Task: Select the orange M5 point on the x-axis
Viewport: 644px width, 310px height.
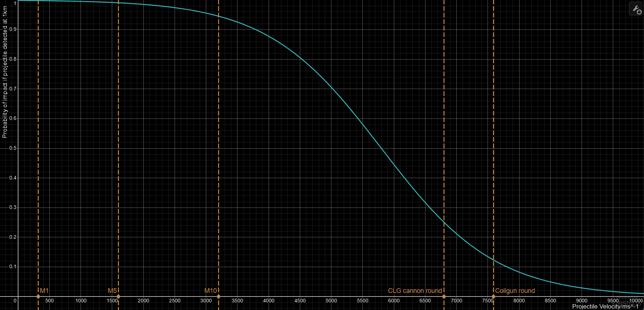Action: coord(118,297)
